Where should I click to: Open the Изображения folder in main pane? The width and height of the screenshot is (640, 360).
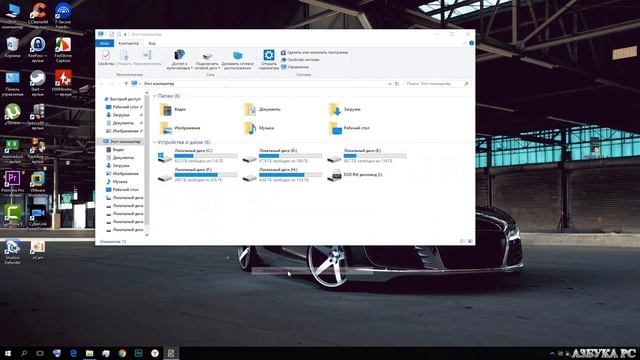coord(180,128)
